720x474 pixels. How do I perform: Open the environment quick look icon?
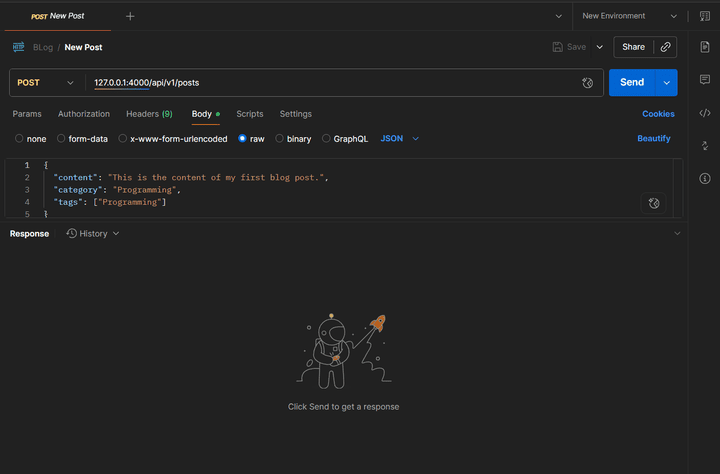point(704,16)
